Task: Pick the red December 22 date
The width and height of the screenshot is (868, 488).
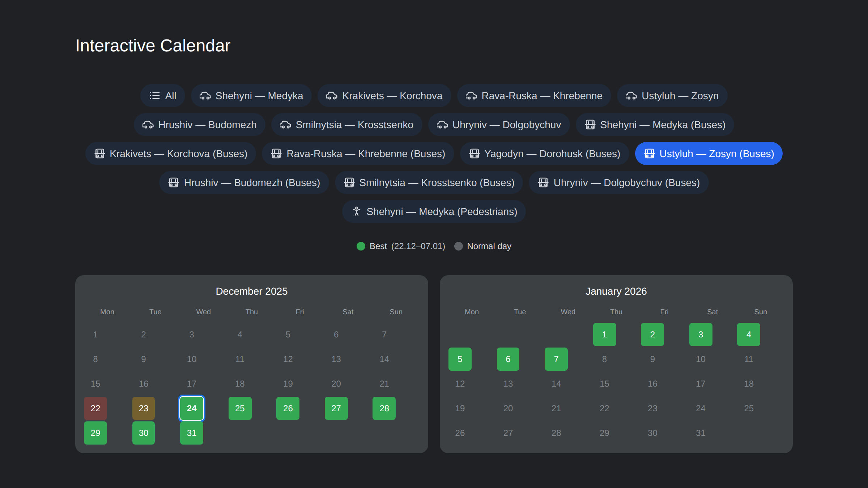Action: pyautogui.click(x=95, y=408)
